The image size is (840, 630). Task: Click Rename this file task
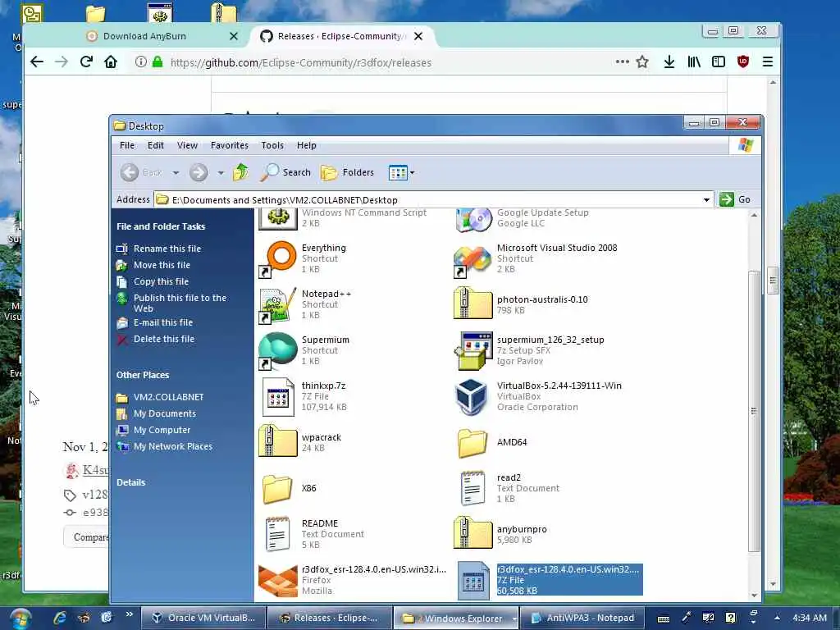[x=167, y=249]
